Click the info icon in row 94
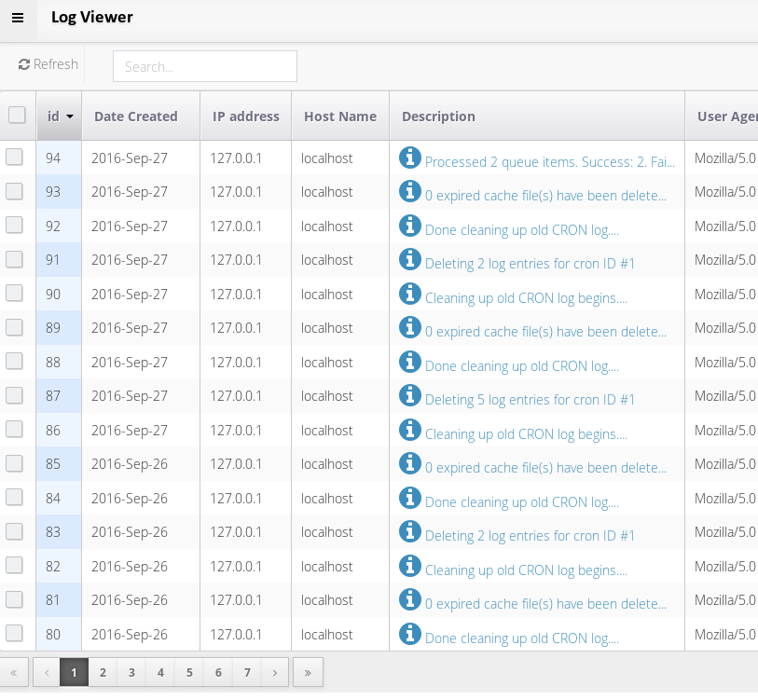The width and height of the screenshot is (758, 700). coord(409,158)
